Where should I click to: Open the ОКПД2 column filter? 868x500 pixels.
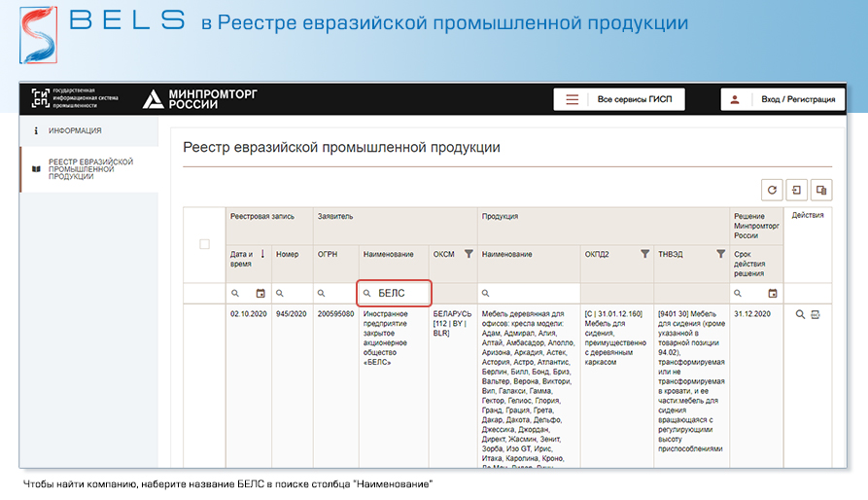pos(643,254)
